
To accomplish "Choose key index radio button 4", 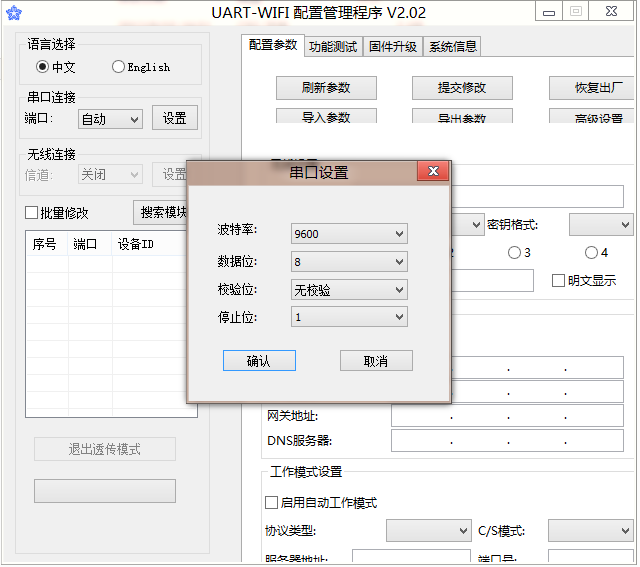I will (591, 253).
